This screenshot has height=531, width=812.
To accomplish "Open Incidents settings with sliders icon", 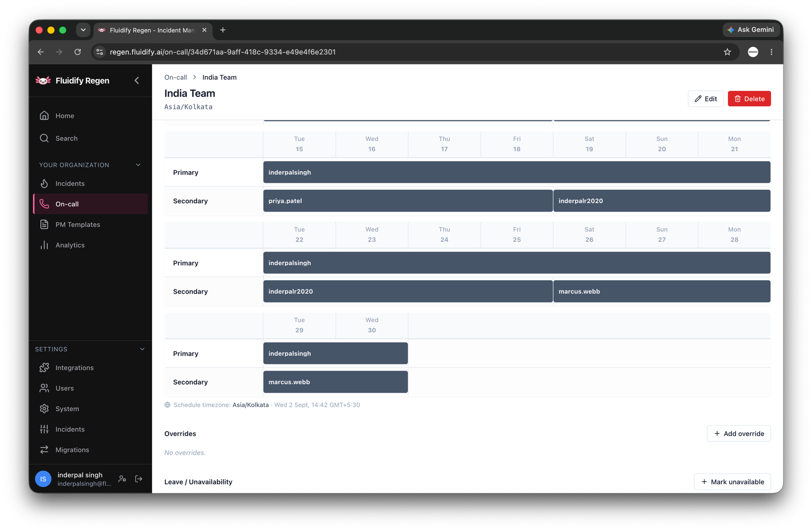I will (x=91, y=429).
